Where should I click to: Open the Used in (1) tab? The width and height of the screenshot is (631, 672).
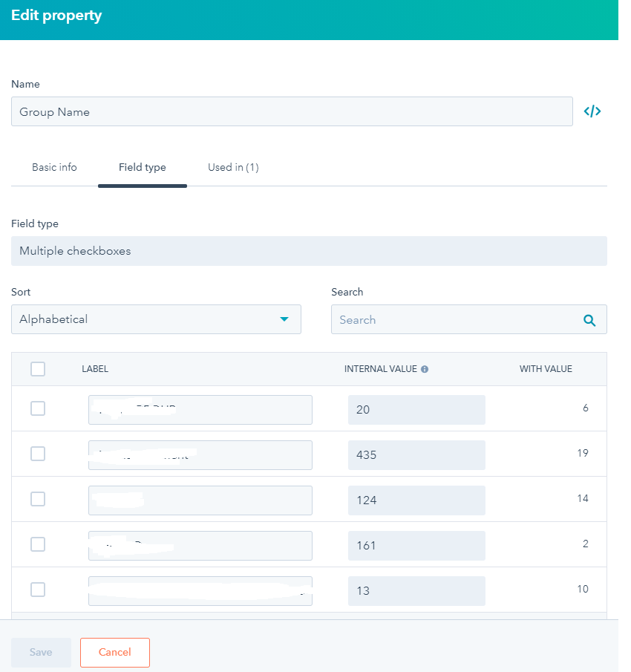tap(233, 167)
